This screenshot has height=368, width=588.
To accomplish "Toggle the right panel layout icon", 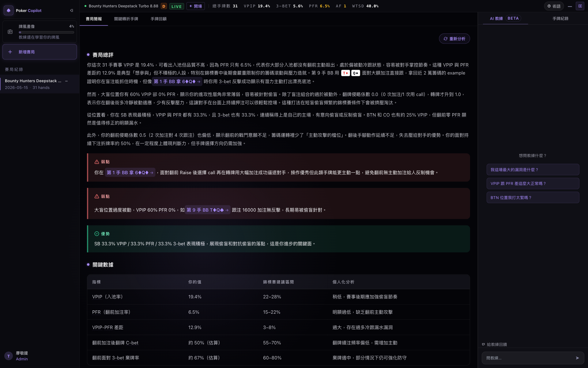I will [580, 6].
